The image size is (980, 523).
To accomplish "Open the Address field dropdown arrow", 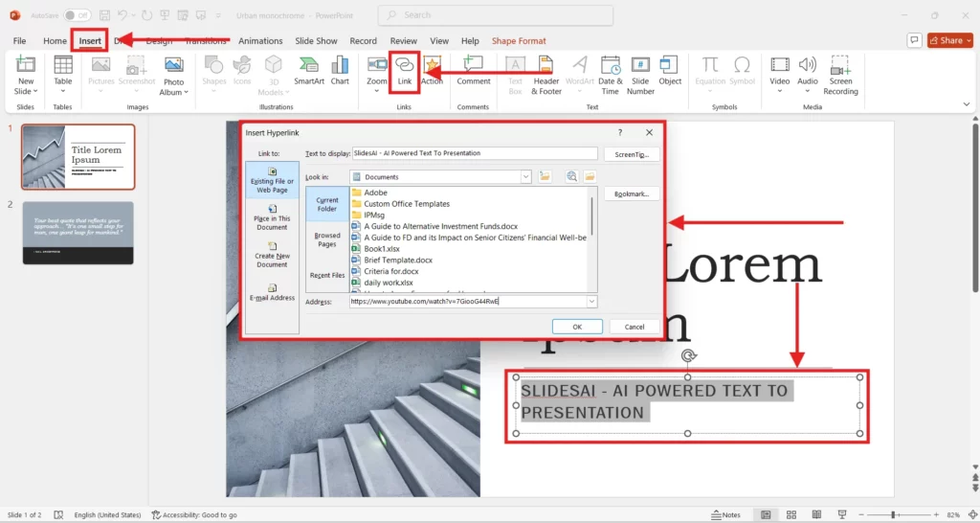I will [x=591, y=301].
